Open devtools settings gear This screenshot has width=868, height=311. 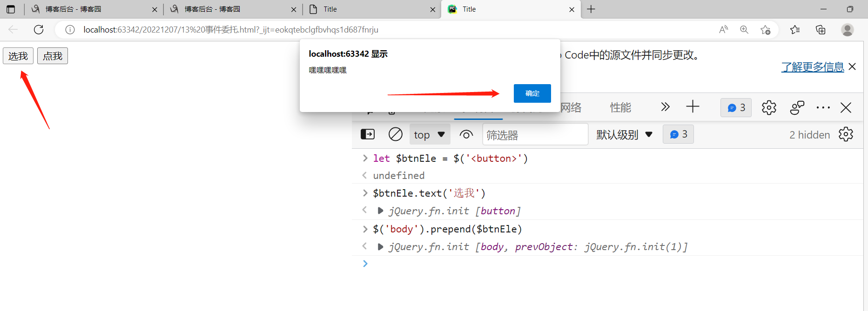769,108
